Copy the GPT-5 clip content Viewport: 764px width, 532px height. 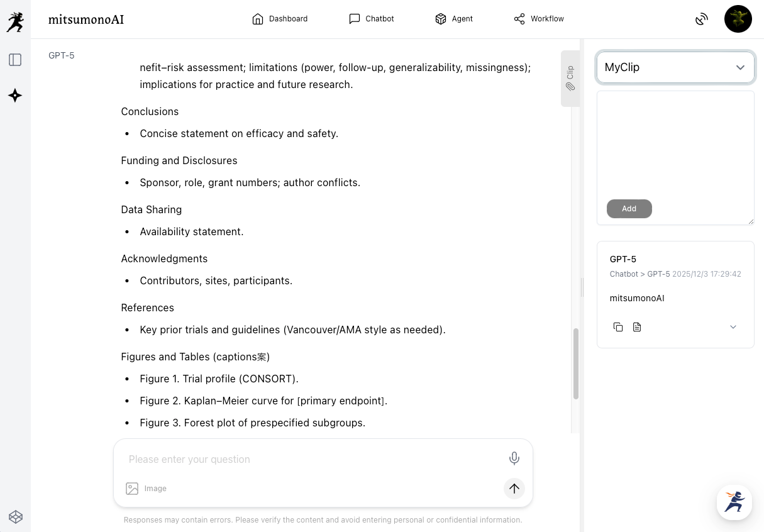[618, 327]
